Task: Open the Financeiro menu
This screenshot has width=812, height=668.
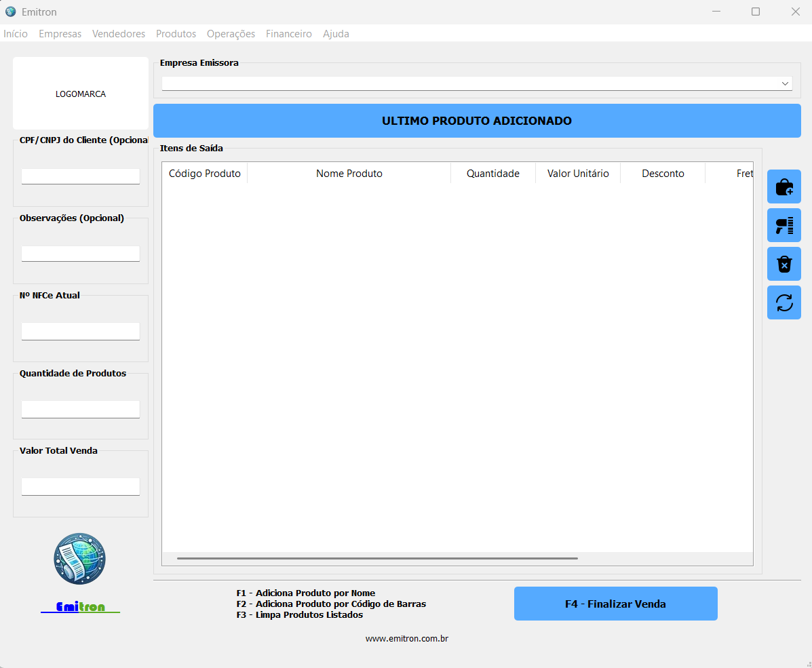Action: (288, 34)
